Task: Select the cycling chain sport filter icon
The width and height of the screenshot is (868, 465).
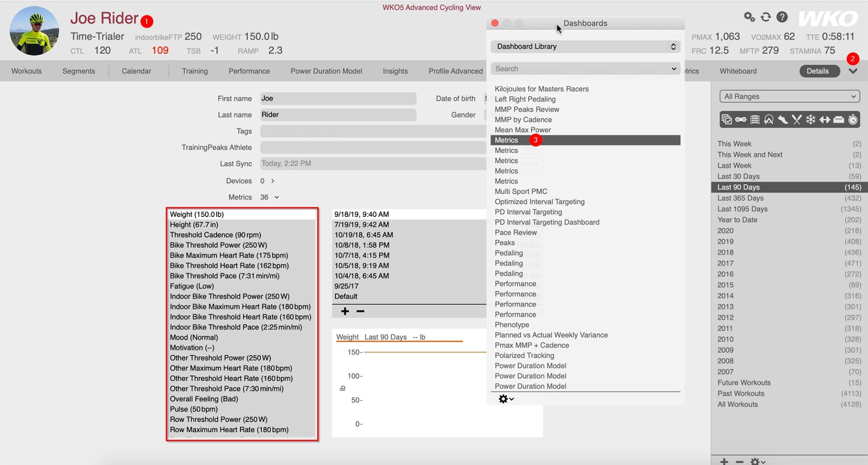Action: (741, 119)
